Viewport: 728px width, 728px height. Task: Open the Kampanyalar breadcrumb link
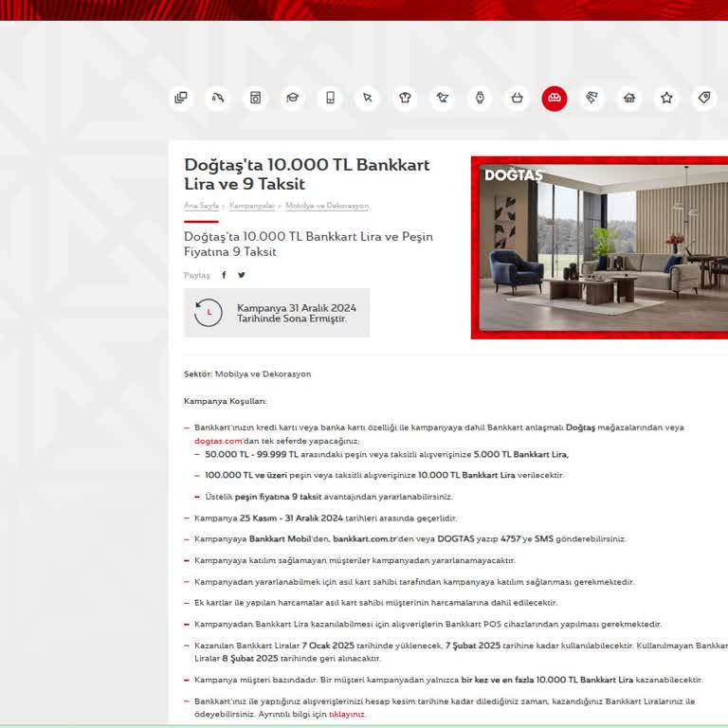click(x=252, y=206)
